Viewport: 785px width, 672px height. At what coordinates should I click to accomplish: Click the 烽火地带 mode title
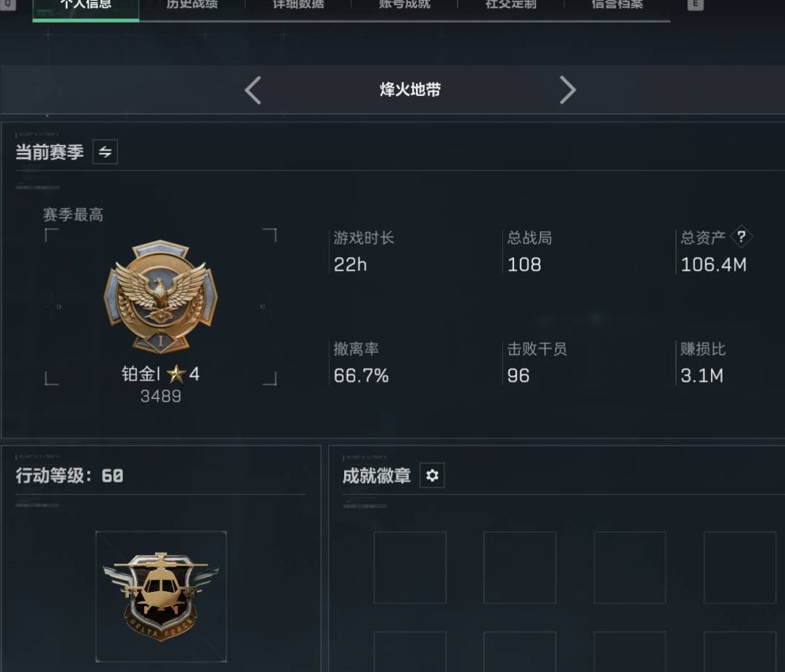point(410,90)
